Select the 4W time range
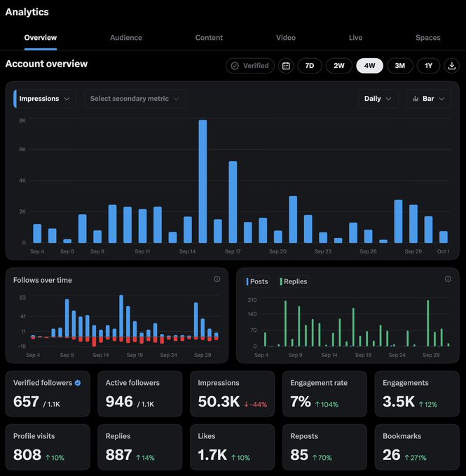The image size is (466, 476). click(x=369, y=66)
